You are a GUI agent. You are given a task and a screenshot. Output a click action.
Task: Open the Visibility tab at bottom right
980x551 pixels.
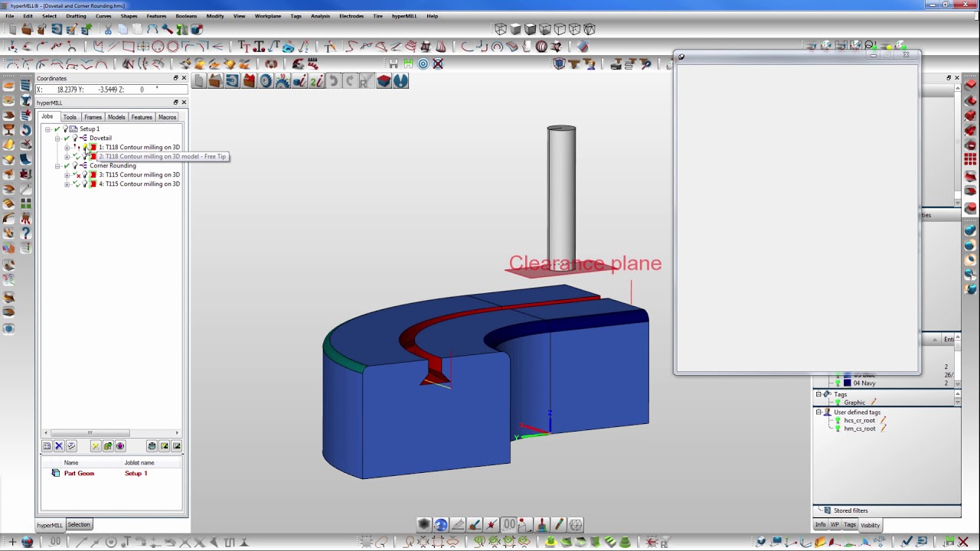(870, 525)
